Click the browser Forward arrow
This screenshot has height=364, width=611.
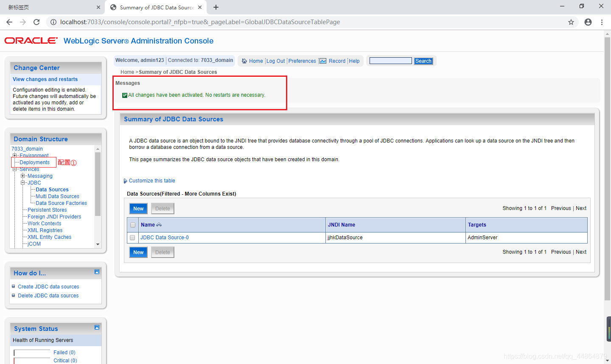23,22
